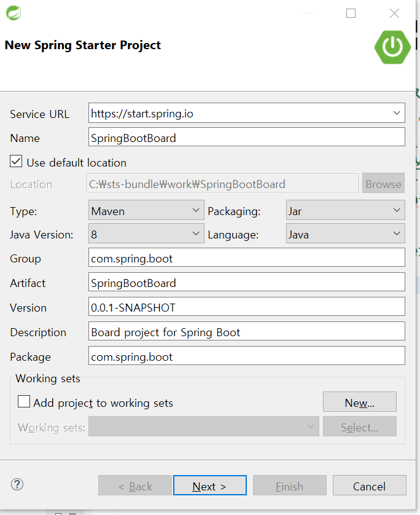Expand the Service URL dropdown arrow
The width and height of the screenshot is (420, 515).
coord(397,113)
